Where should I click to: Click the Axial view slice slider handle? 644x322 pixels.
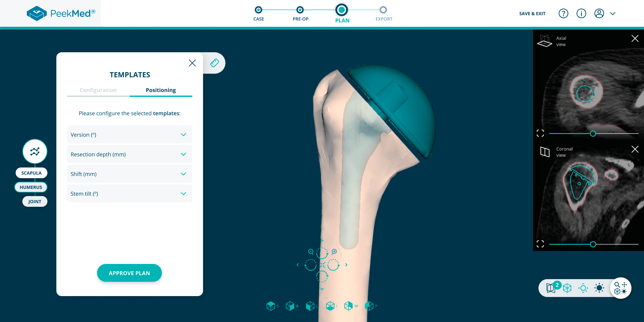tap(593, 134)
